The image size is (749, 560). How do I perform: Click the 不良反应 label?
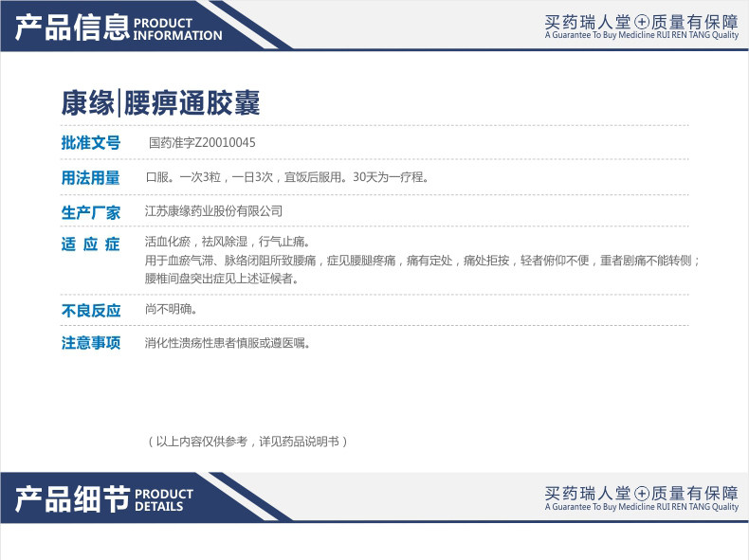coord(91,311)
